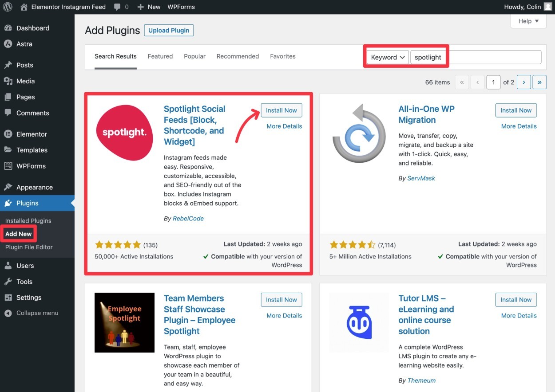555x392 pixels.
Task: Click the plugin search input field
Action: (476, 57)
